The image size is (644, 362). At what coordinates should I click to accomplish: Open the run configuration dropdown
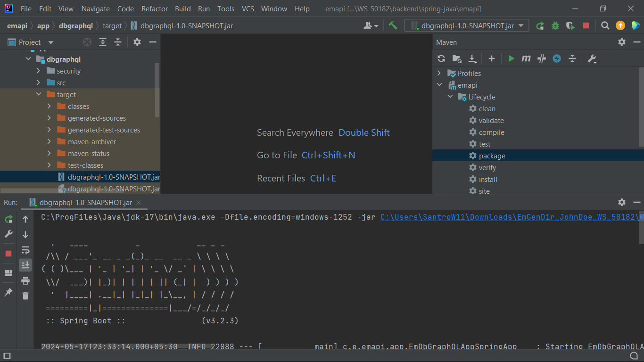coord(467,26)
